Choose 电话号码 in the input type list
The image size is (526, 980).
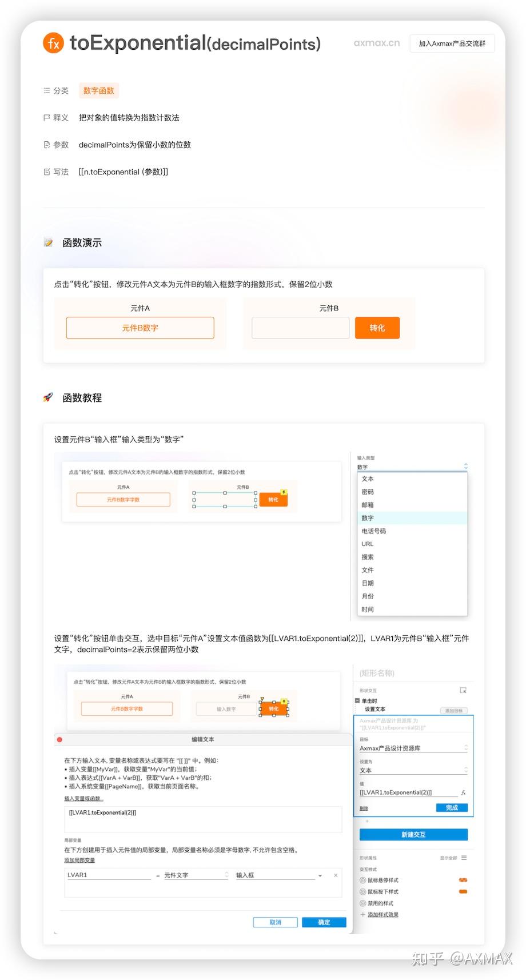tap(412, 531)
